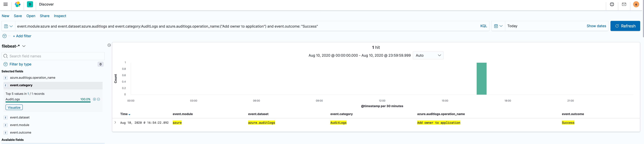The height and width of the screenshot is (144, 644).
Task: Open the help icon in the top bar
Action: click(x=612, y=4)
